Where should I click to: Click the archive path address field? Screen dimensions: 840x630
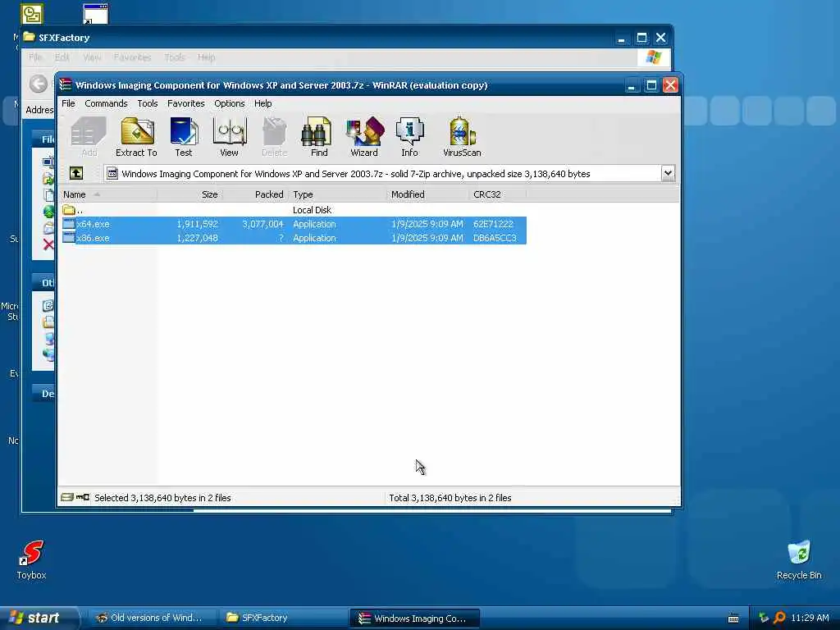[382, 173]
